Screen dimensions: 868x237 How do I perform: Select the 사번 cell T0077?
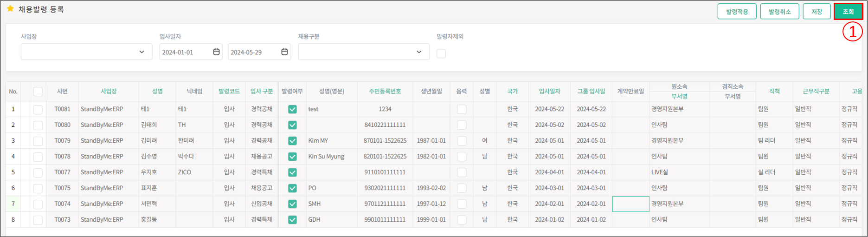(62, 172)
